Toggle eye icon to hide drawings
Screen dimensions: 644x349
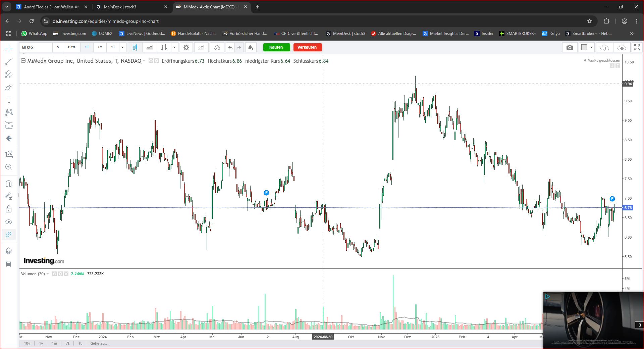(x=9, y=222)
